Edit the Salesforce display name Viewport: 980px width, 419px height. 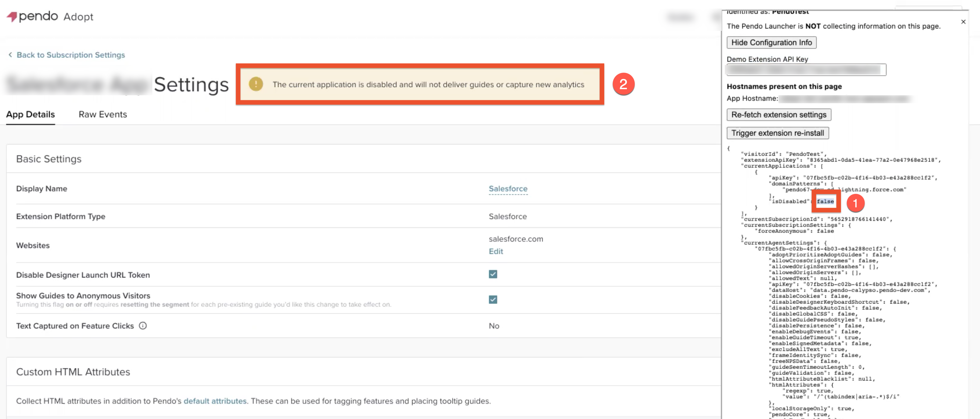coord(508,189)
